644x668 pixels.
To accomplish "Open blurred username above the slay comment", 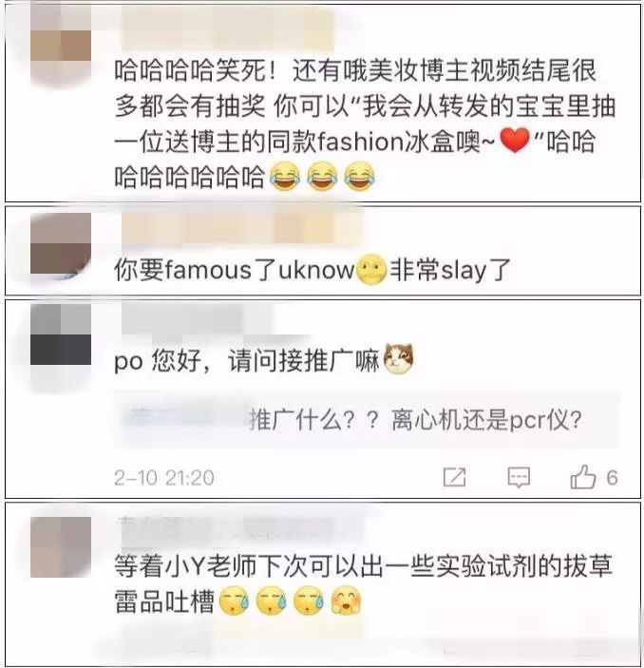I will (241, 228).
